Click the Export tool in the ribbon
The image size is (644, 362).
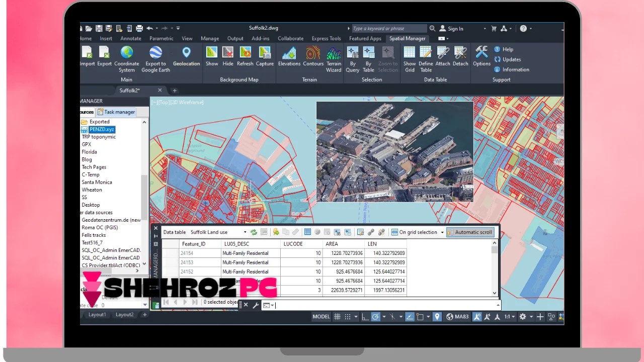click(x=104, y=56)
